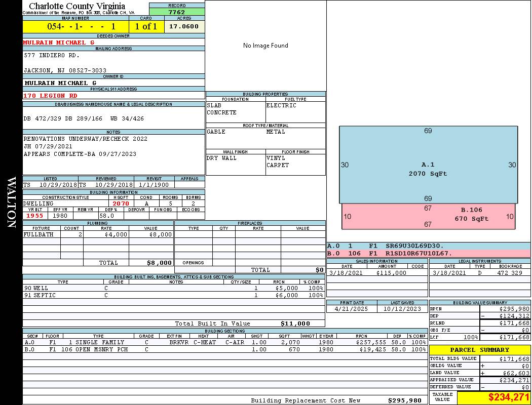Select the physical address 170 LEGION RD

click(x=50, y=96)
